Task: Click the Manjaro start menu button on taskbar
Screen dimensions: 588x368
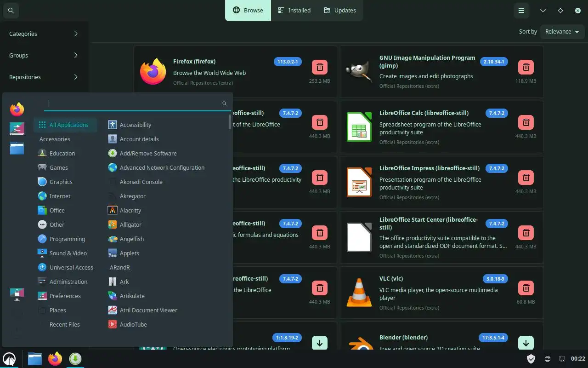Action: pyautogui.click(x=9, y=358)
